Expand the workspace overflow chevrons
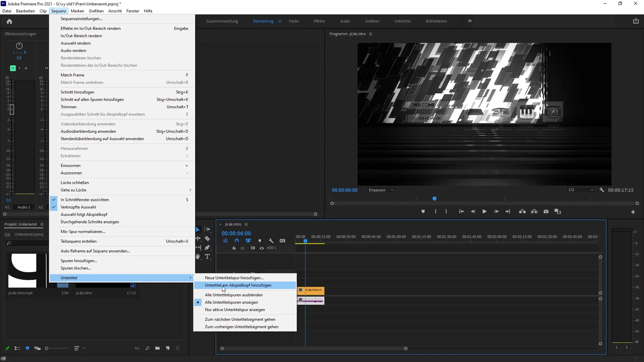 click(x=470, y=21)
